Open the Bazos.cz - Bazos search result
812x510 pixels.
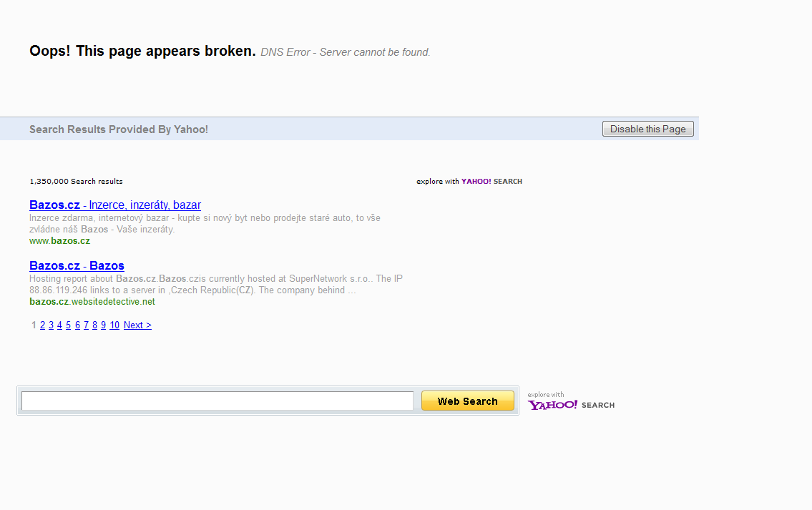(x=77, y=265)
